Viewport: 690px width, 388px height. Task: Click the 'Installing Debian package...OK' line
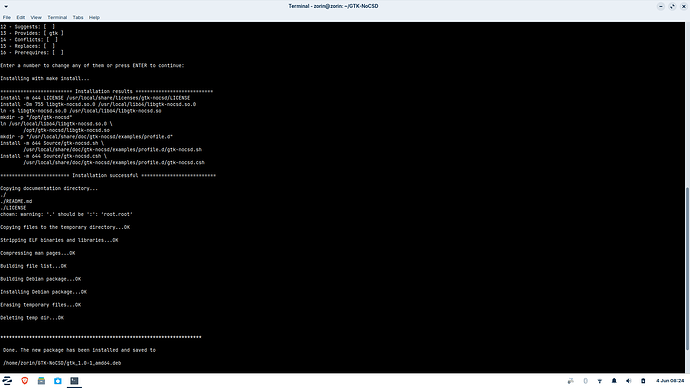(x=44, y=292)
